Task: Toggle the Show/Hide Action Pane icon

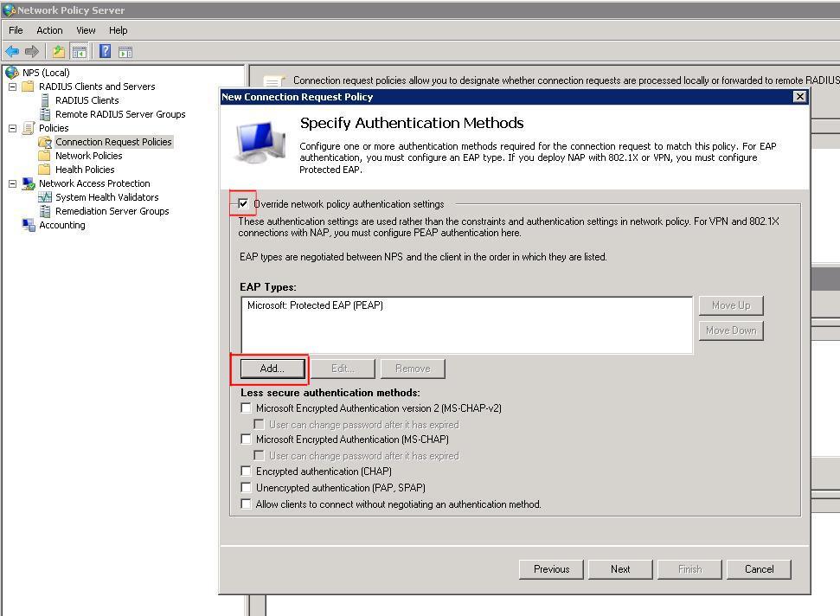Action: 125,52
